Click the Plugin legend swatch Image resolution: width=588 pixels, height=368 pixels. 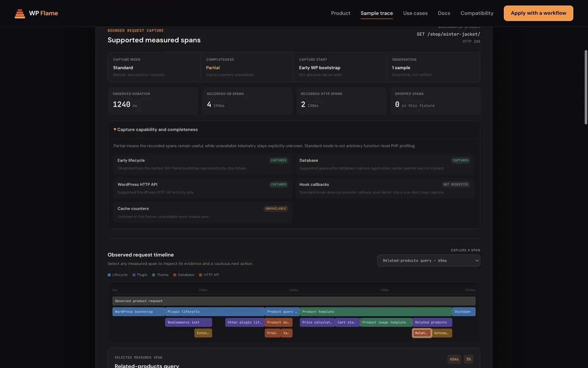coord(134,275)
